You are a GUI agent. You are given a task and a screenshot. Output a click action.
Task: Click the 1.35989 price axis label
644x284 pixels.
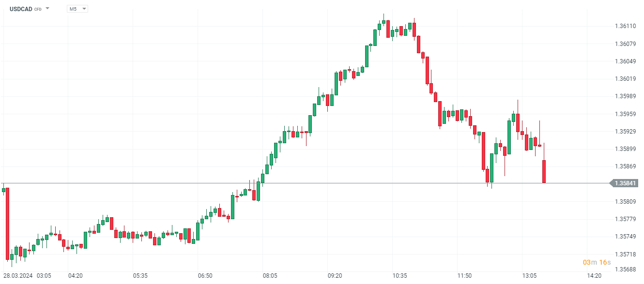point(625,96)
